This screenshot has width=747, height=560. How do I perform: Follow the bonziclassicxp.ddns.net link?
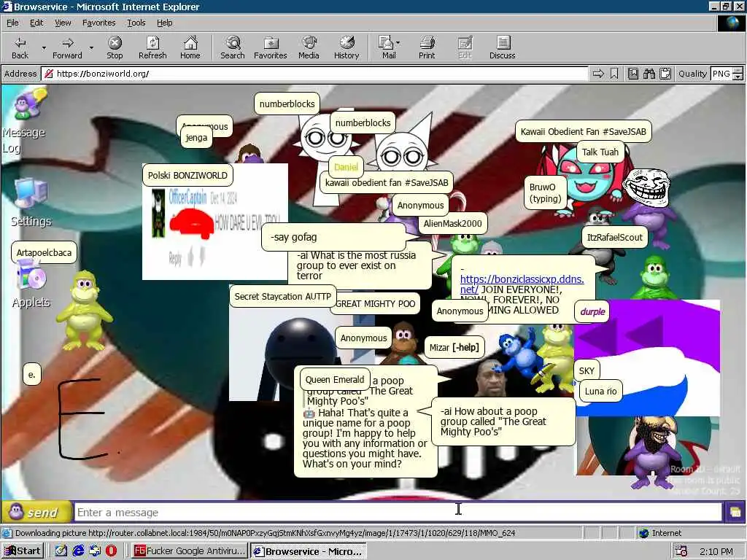[522, 284]
